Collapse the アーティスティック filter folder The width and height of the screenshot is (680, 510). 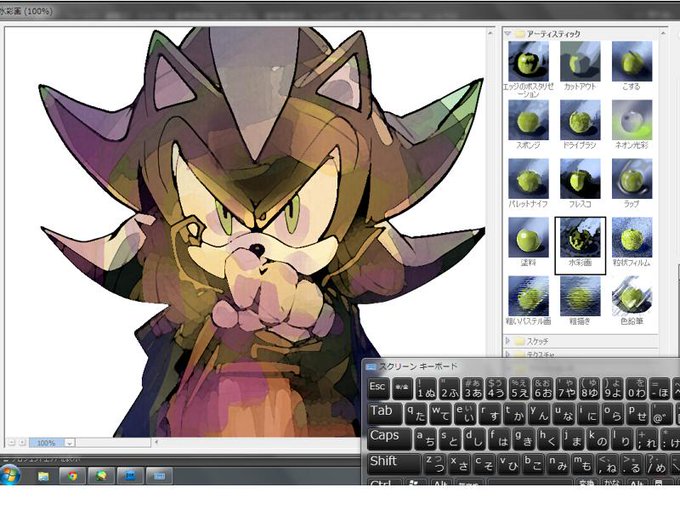[508, 33]
